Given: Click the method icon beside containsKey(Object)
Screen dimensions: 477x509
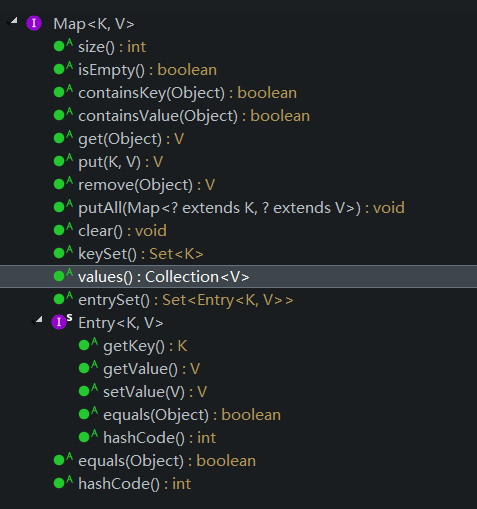Looking at the screenshot, I should tap(63, 91).
